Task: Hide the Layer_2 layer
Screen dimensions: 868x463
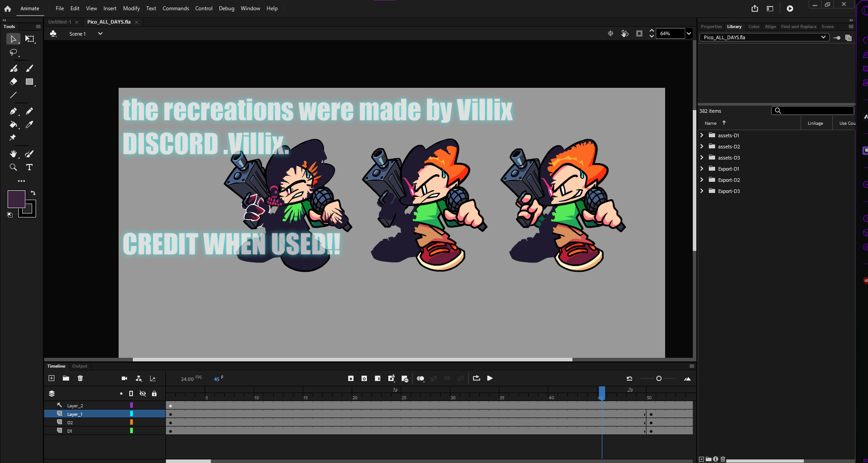Action: click(143, 405)
